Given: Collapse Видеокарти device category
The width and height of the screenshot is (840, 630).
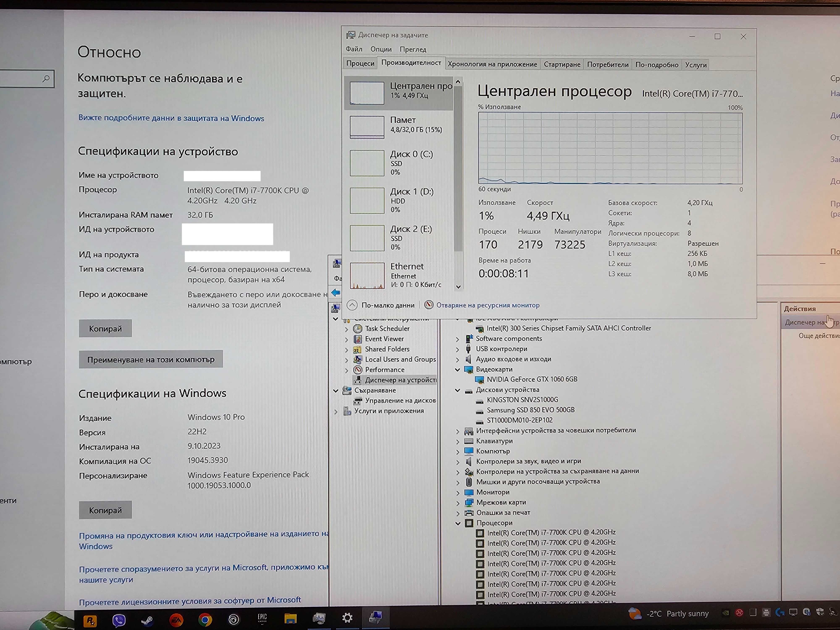Looking at the screenshot, I should tap(458, 369).
